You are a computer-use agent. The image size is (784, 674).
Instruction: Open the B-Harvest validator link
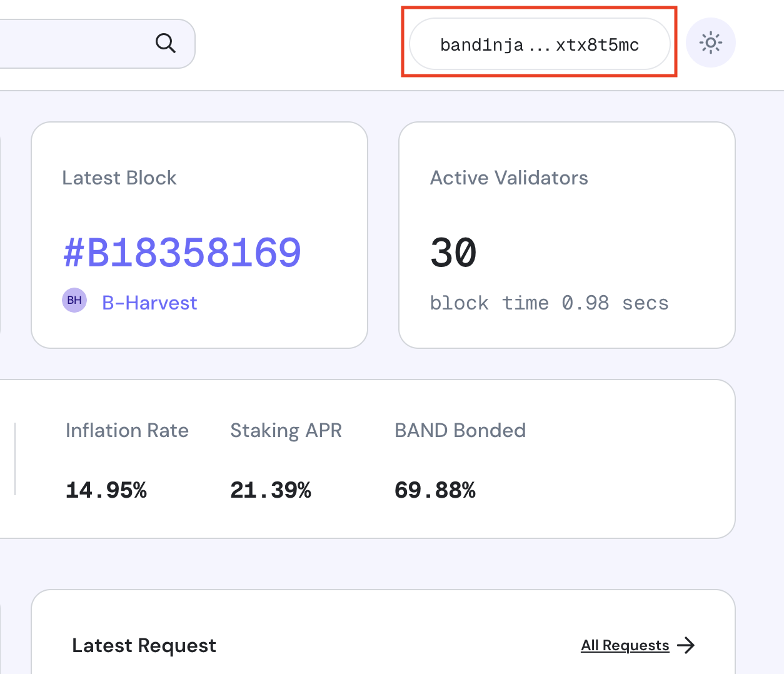(149, 303)
